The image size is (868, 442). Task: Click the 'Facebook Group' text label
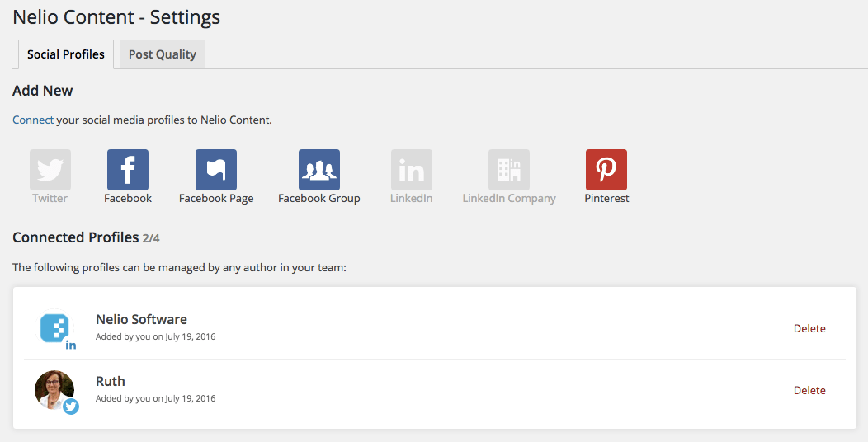[x=319, y=198]
